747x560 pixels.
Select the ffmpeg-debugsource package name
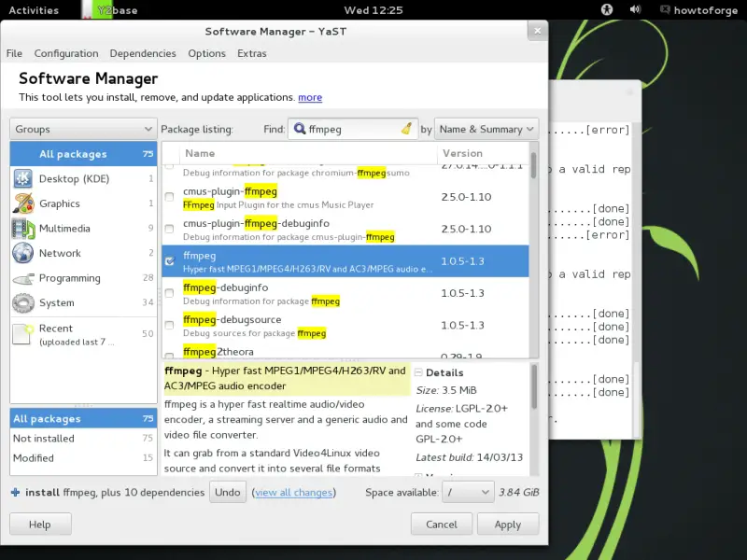pos(232,319)
